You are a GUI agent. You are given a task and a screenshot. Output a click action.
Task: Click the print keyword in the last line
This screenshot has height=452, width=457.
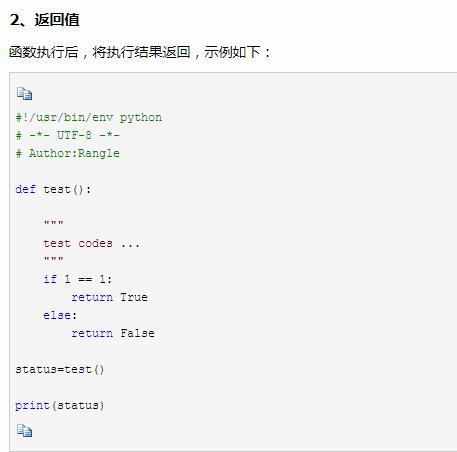click(x=32, y=405)
